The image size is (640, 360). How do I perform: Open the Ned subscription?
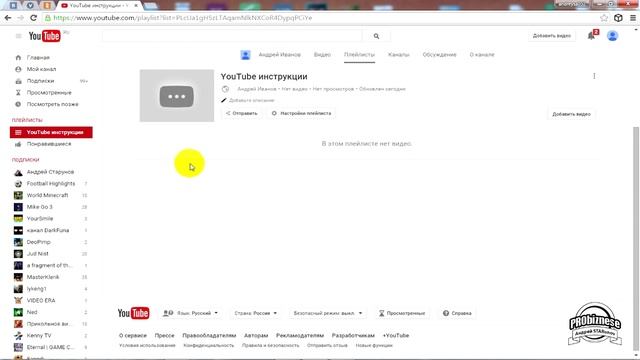coord(32,312)
